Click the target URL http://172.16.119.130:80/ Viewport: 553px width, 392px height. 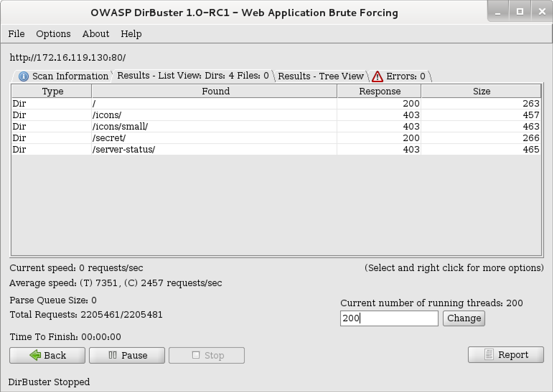(x=67, y=57)
